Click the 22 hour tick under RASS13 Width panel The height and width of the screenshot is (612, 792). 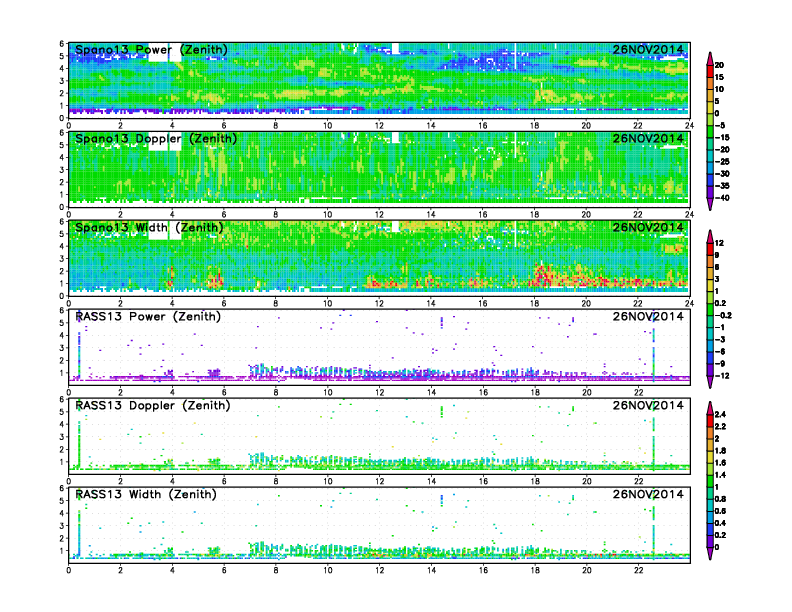coord(638,570)
